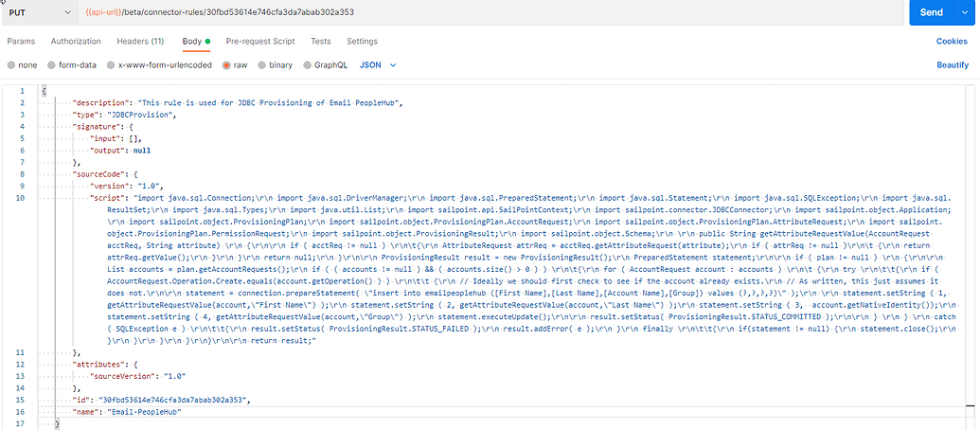Screen dimensions: 980x430
Task: Open the JSON format dropdown
Action: click(378, 65)
